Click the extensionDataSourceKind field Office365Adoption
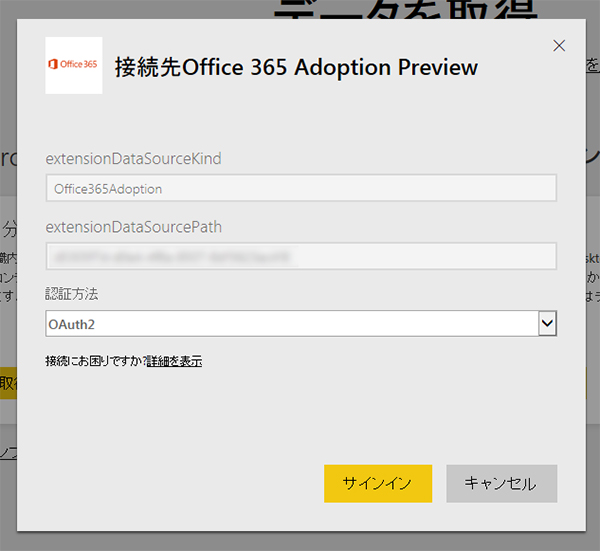Screen dimensions: 600x551 pos(301,188)
